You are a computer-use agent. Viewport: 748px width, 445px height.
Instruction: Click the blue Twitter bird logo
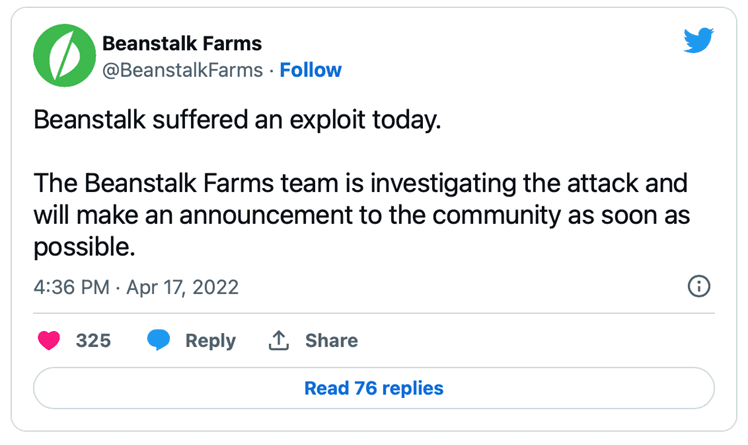pos(698,40)
